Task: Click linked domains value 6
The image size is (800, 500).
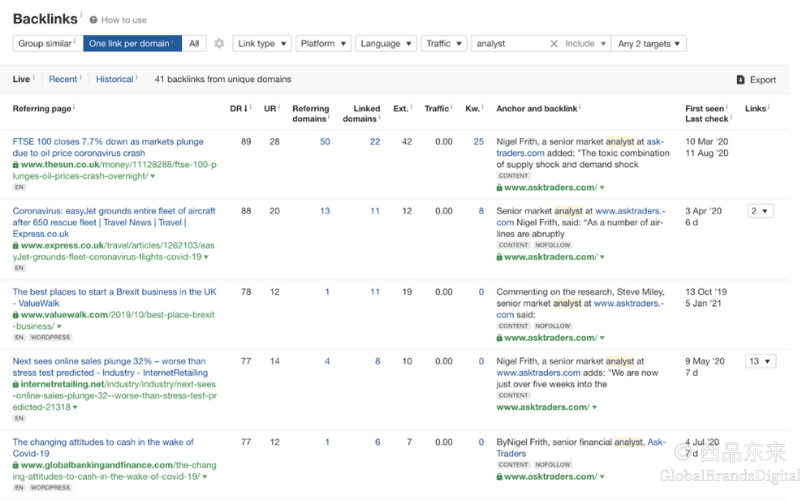Action: 378,442
